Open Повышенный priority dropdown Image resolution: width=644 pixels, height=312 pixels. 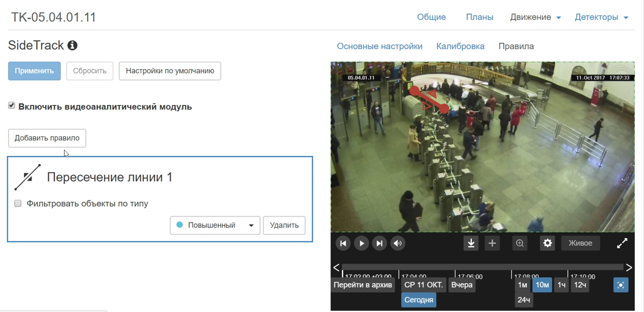(215, 225)
